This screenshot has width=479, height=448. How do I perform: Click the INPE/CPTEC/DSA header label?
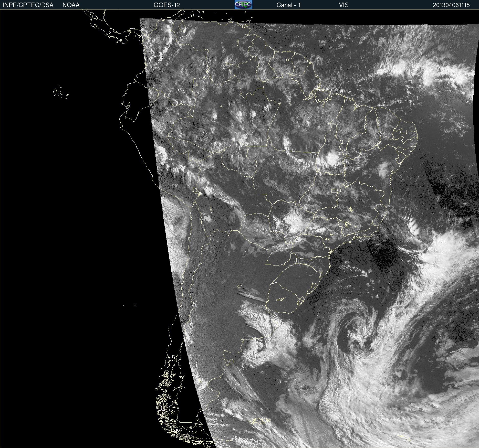pos(28,5)
